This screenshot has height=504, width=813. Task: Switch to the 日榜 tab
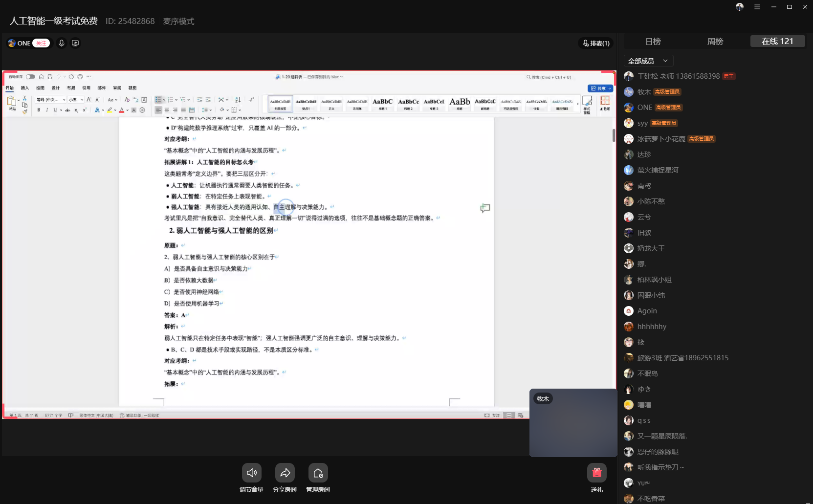click(653, 42)
